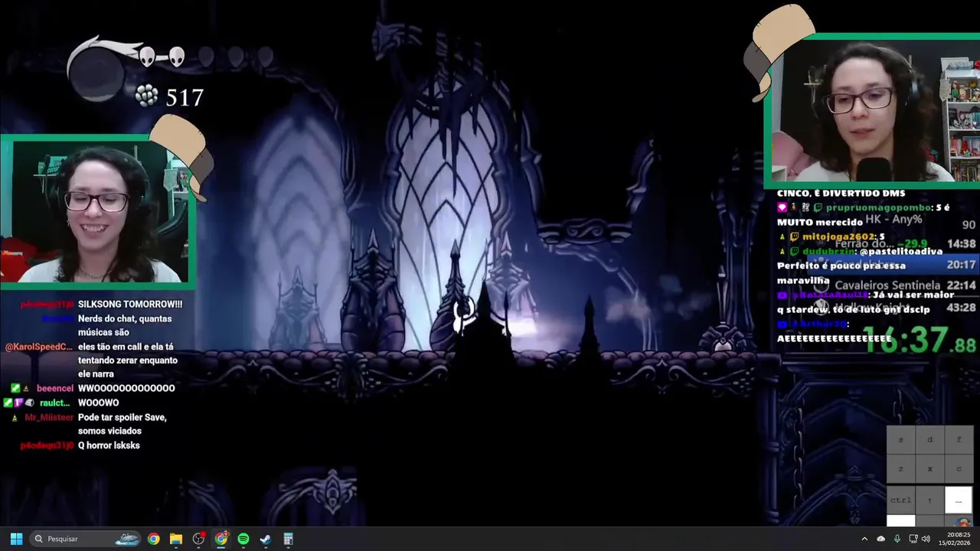Click the 'HK - Any%' timer title

click(894, 220)
